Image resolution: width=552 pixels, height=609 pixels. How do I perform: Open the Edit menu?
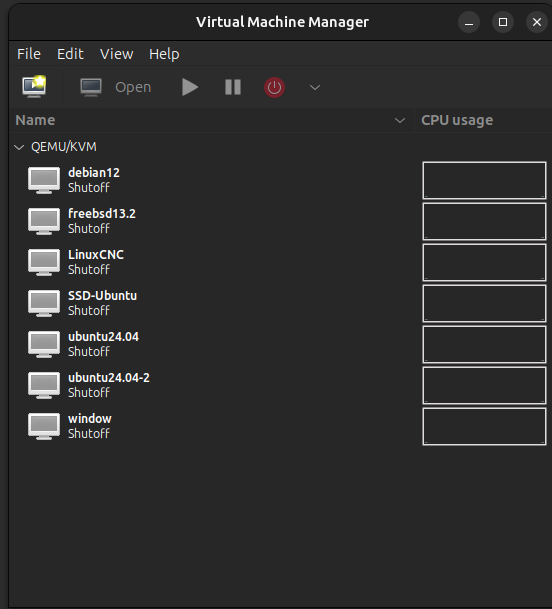pyautogui.click(x=70, y=54)
